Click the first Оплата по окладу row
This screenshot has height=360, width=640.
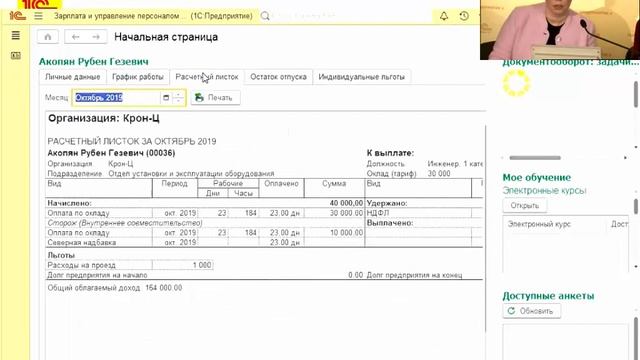point(205,213)
